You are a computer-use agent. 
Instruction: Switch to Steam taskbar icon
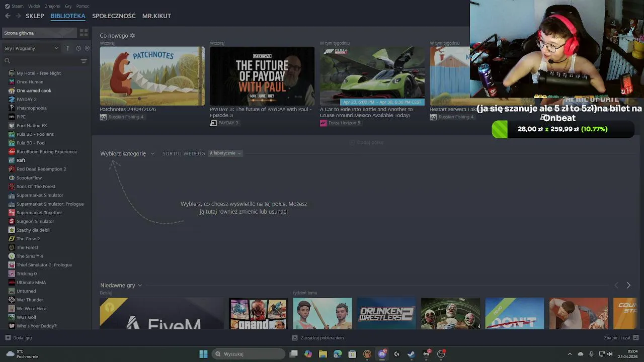pyautogui.click(x=411, y=354)
